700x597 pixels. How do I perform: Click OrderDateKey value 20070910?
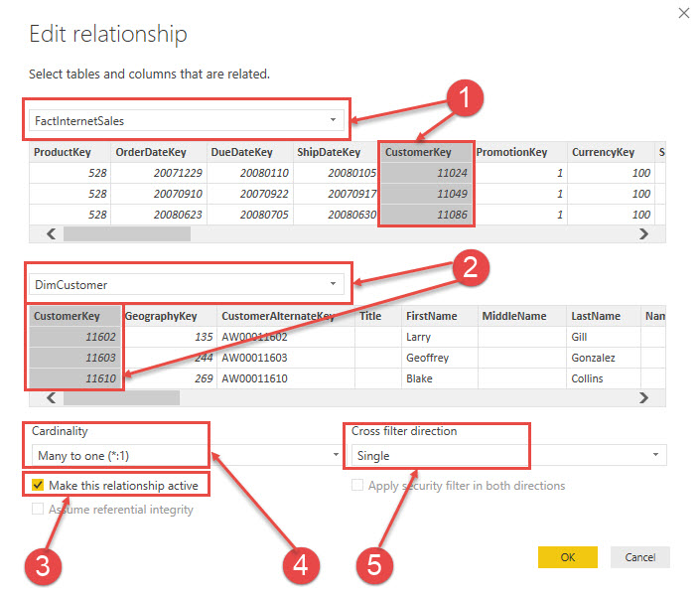(178, 194)
